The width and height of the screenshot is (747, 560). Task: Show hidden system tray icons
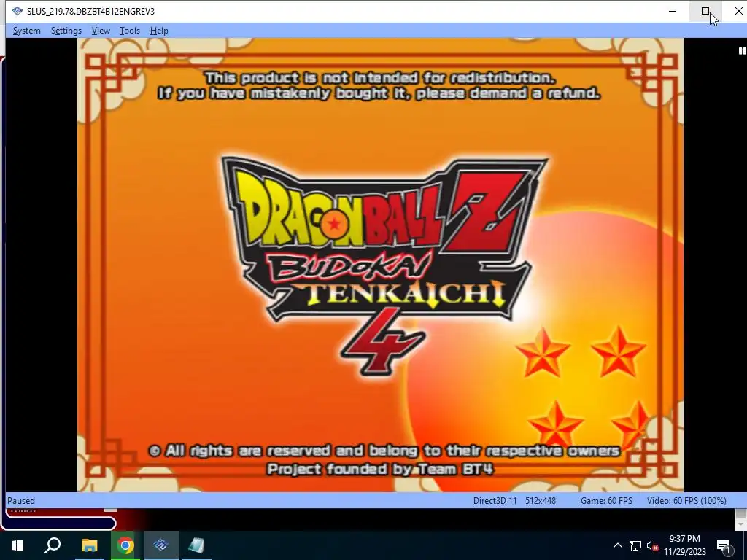(x=617, y=545)
